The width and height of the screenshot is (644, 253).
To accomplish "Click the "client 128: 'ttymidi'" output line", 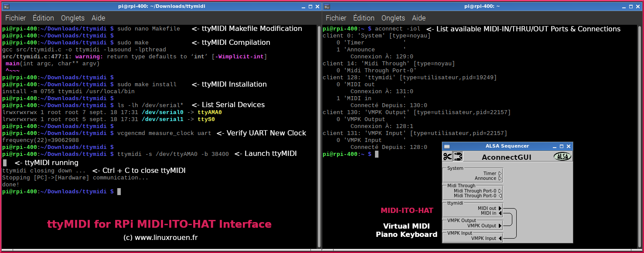I will click(409, 78).
